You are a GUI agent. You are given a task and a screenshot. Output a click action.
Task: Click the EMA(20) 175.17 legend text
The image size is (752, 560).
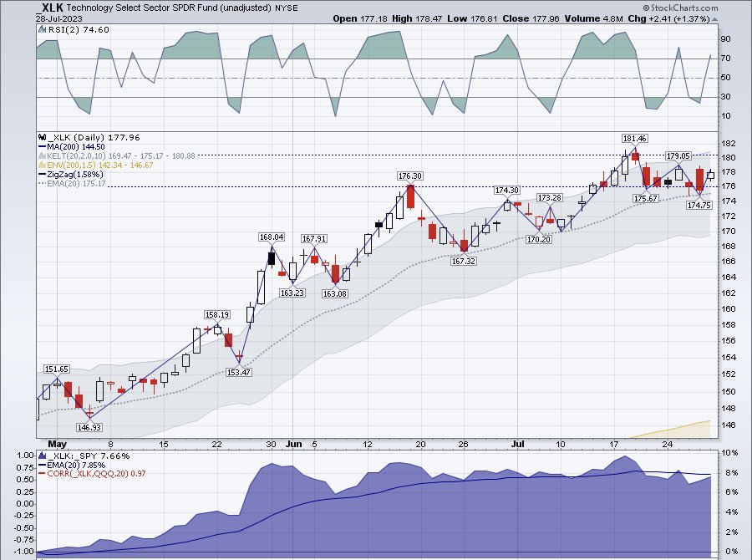[x=76, y=183]
